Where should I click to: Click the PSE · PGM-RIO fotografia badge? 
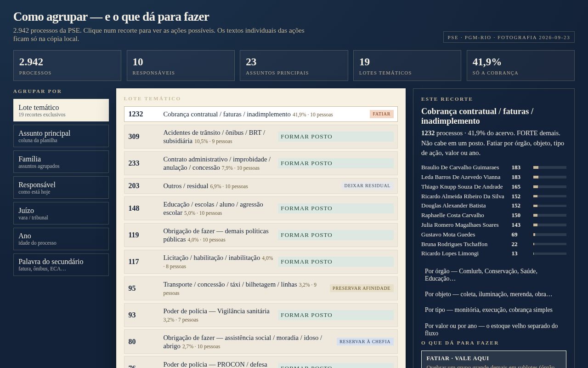tap(509, 37)
